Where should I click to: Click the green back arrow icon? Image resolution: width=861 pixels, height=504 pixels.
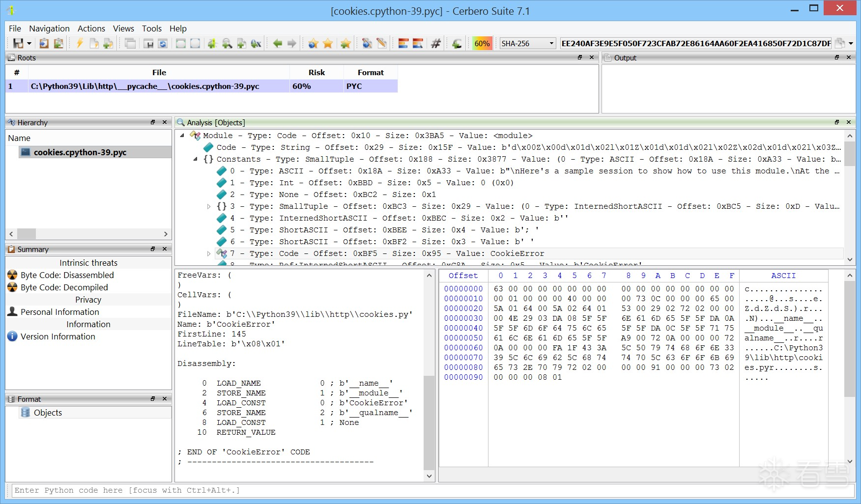coord(278,44)
